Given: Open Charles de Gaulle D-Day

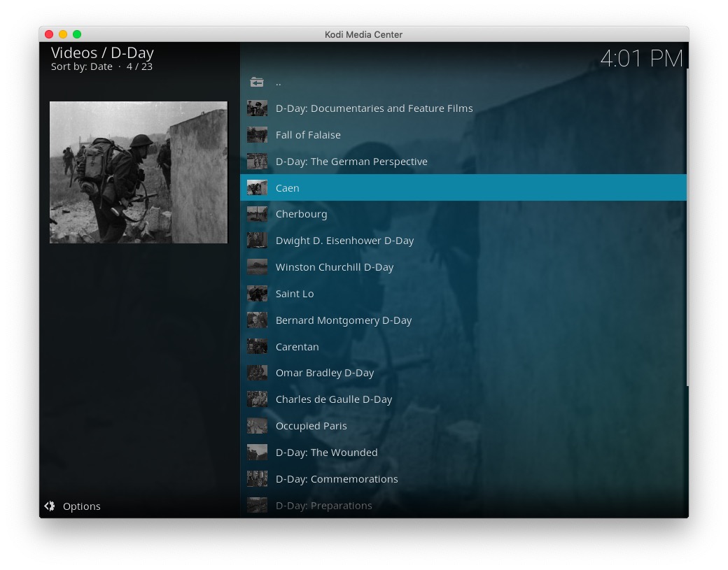Looking at the screenshot, I should click(333, 399).
